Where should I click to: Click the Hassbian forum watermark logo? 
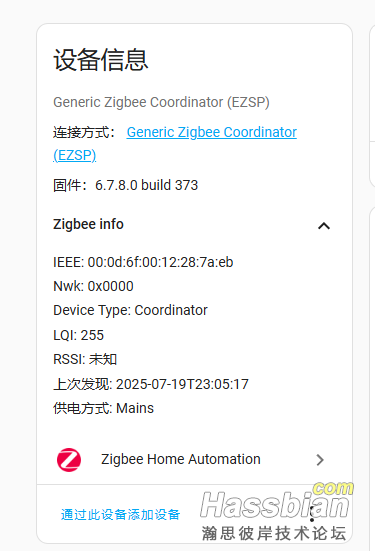pos(276,511)
